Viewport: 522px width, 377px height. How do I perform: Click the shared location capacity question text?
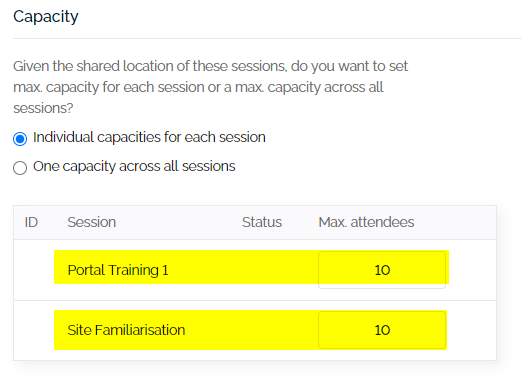[x=210, y=87]
